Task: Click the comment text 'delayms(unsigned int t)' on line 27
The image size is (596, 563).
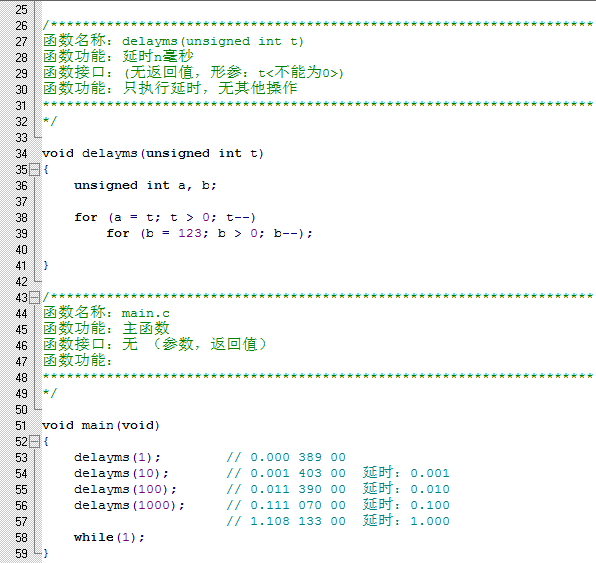Action: (212, 41)
